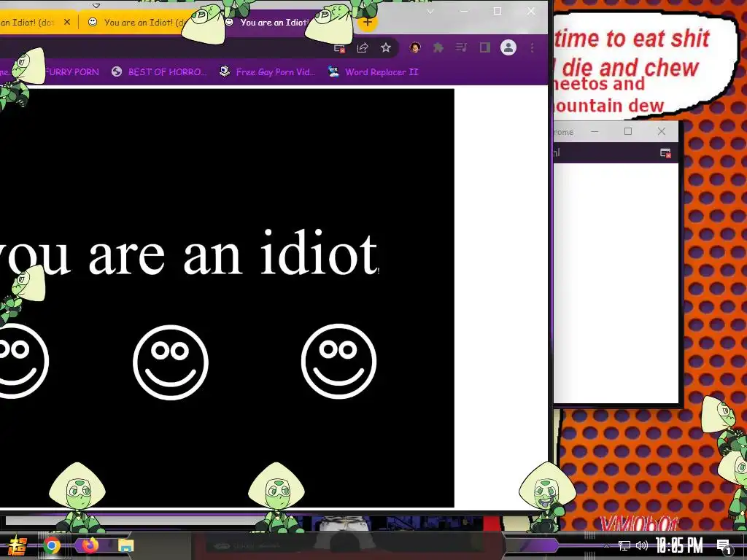Expand the tab search chevron
Screen dimensions: 747x560
pos(430,11)
